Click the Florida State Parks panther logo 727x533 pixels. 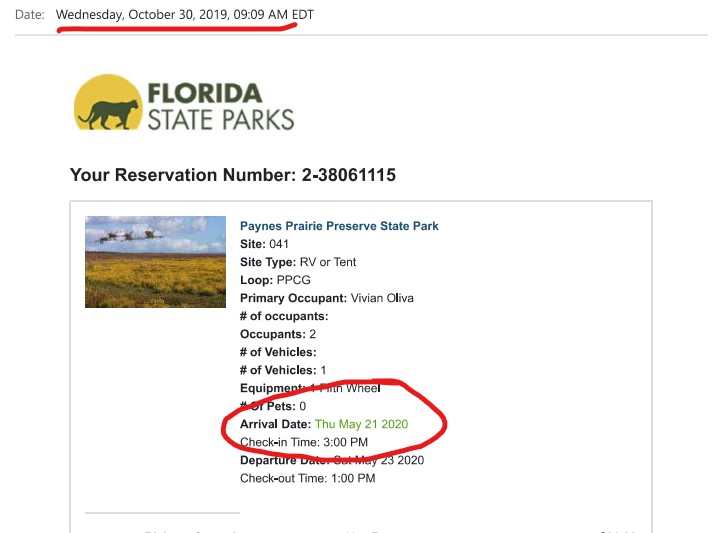pyautogui.click(x=109, y=103)
